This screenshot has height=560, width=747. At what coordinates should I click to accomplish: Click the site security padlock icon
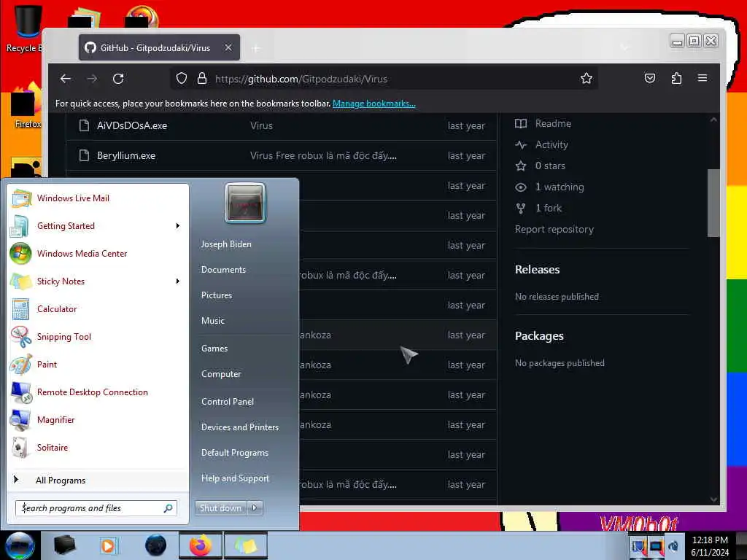click(x=202, y=79)
